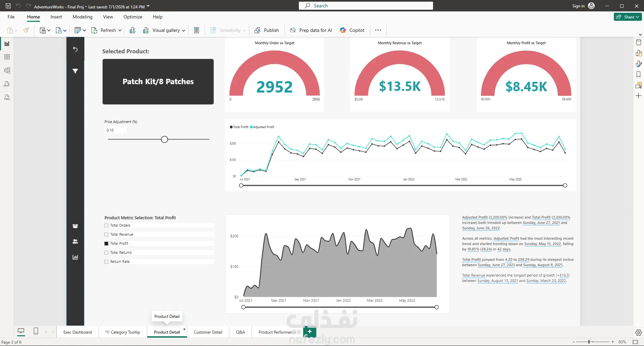Expand the Visual gallery dropdown
Viewport: 644px width, 346px height.
coord(183,31)
